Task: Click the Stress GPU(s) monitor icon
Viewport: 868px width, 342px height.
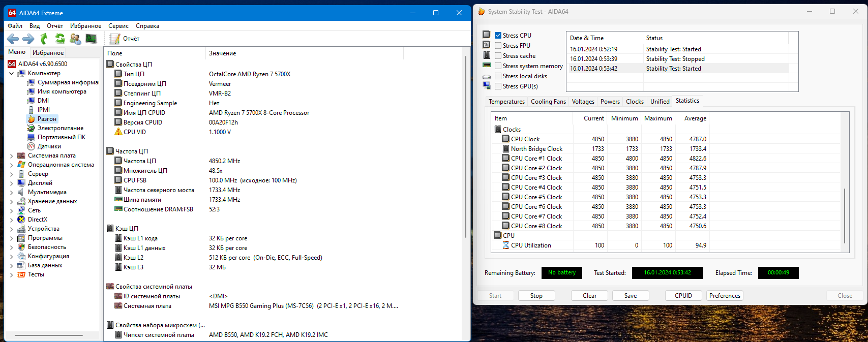Action: [x=487, y=86]
